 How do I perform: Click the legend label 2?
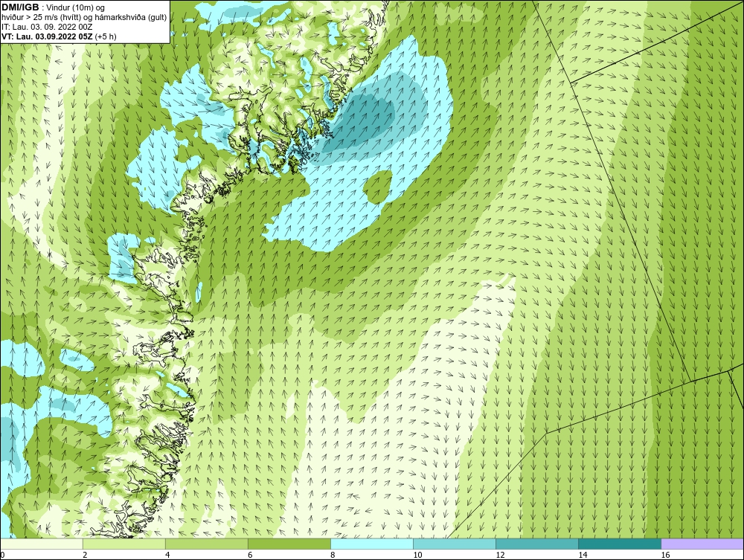(85, 555)
